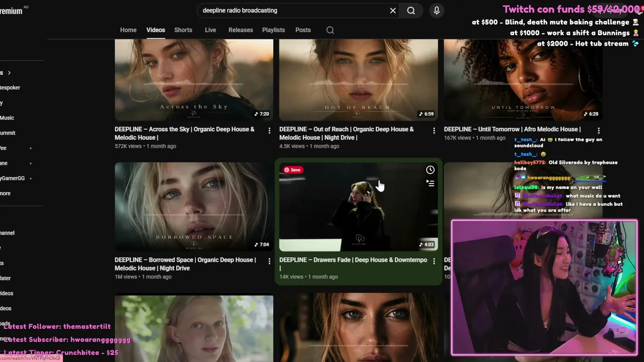Open the three-dot menu for Across the Sky
The height and width of the screenshot is (362, 644).
click(269, 131)
